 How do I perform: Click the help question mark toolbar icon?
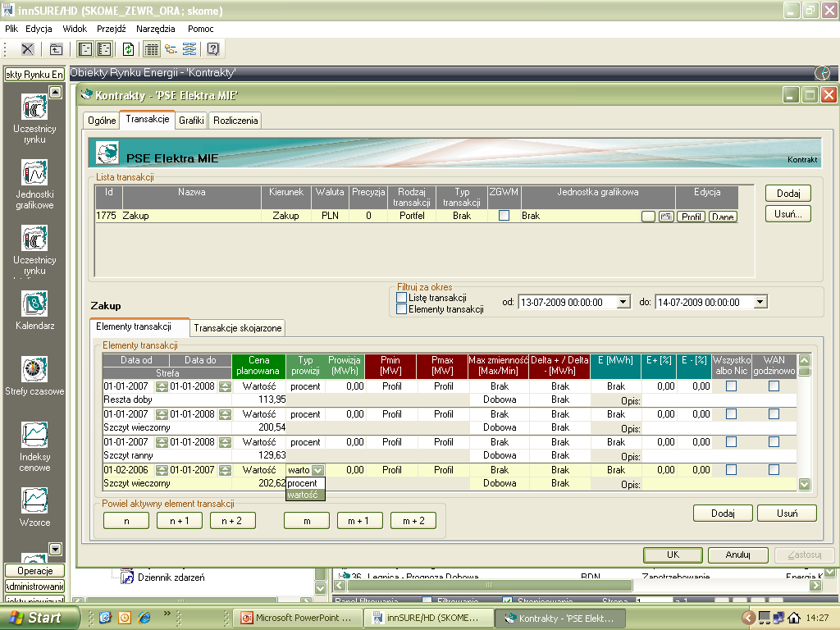click(212, 50)
